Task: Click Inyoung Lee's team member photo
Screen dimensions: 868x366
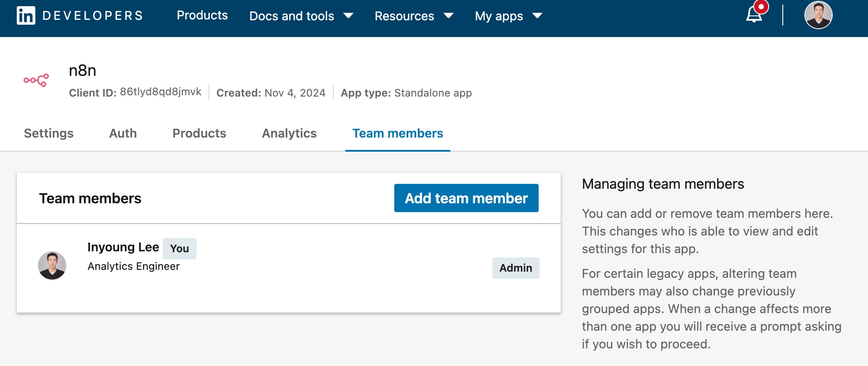Action: pos(52,265)
